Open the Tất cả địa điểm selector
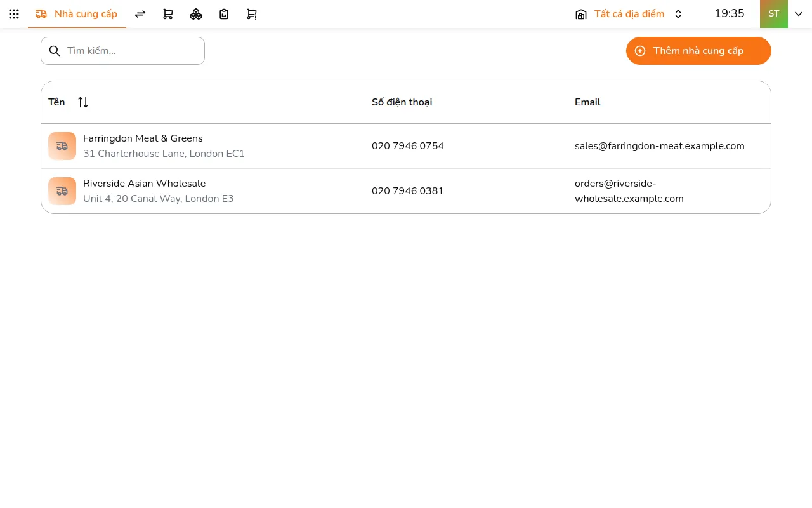 coord(629,14)
